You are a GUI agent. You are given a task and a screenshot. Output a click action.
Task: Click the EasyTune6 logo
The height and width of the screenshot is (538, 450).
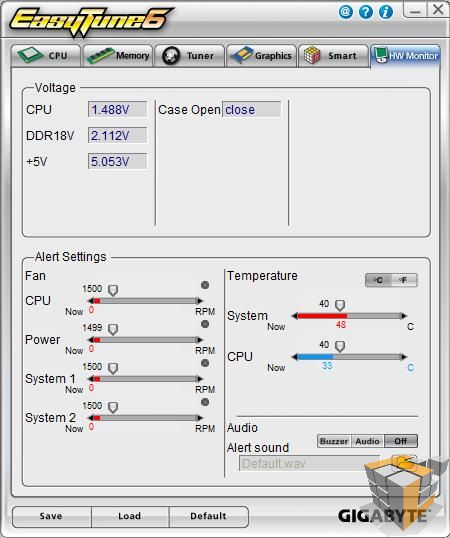click(91, 21)
